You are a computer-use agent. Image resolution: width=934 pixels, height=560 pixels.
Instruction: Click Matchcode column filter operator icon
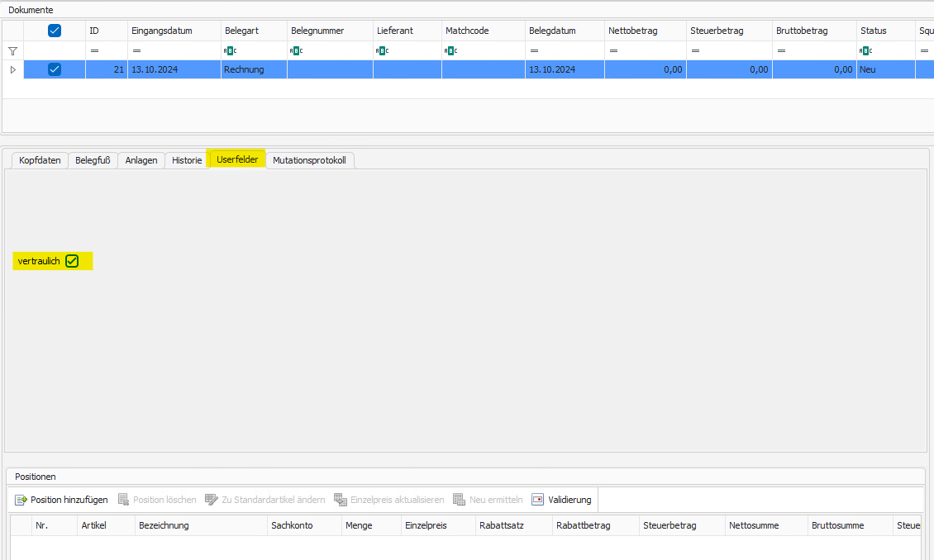450,51
